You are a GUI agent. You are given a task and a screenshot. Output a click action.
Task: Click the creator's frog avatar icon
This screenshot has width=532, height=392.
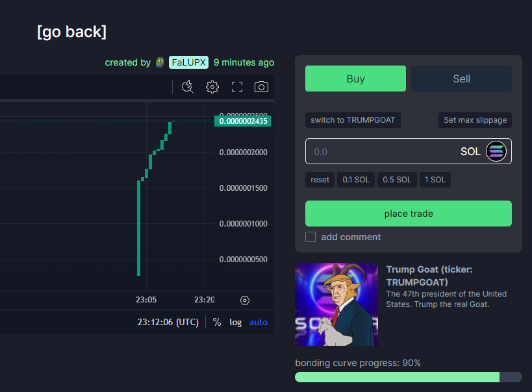pyautogui.click(x=160, y=62)
